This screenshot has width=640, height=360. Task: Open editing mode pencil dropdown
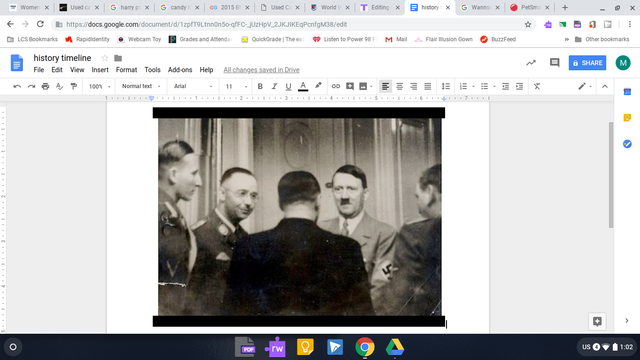click(x=584, y=86)
